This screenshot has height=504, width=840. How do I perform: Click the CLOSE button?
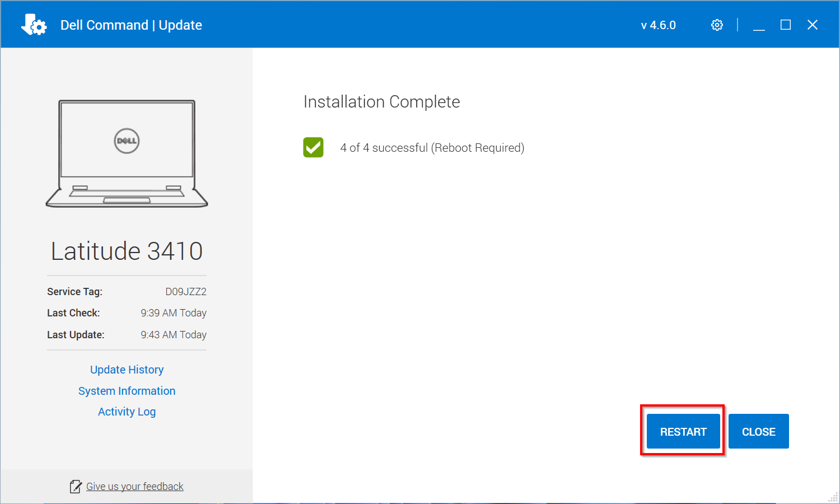[759, 431]
